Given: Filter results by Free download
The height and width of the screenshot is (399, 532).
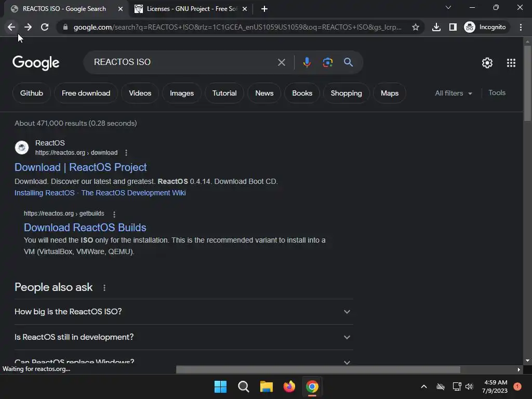Looking at the screenshot, I should [x=86, y=94].
